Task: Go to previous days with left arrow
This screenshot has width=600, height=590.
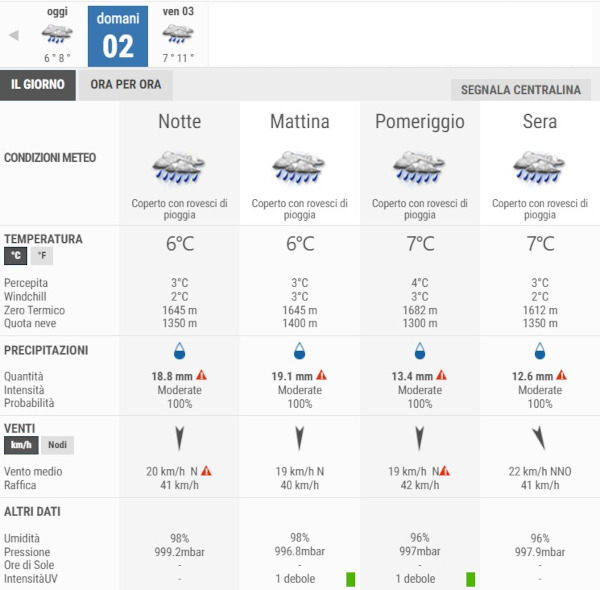Action: pyautogui.click(x=14, y=35)
